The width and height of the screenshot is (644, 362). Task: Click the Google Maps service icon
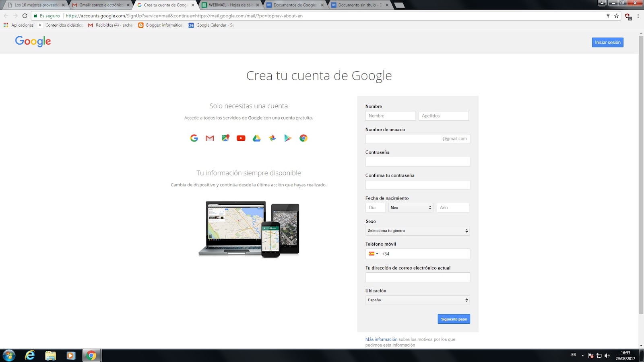click(x=225, y=138)
